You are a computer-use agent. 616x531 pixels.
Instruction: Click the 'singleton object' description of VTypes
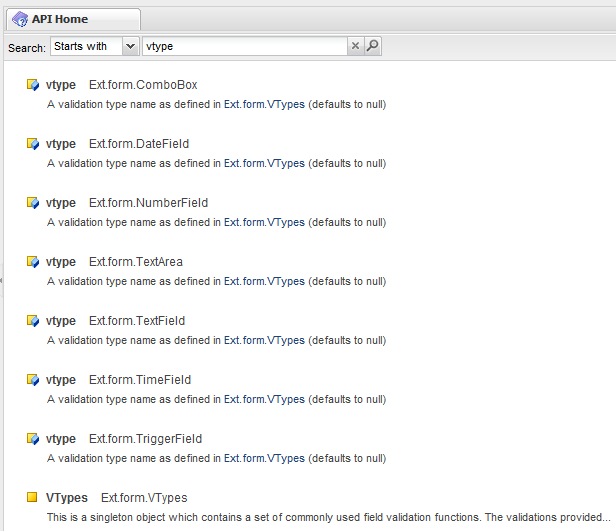pyautogui.click(x=328, y=517)
